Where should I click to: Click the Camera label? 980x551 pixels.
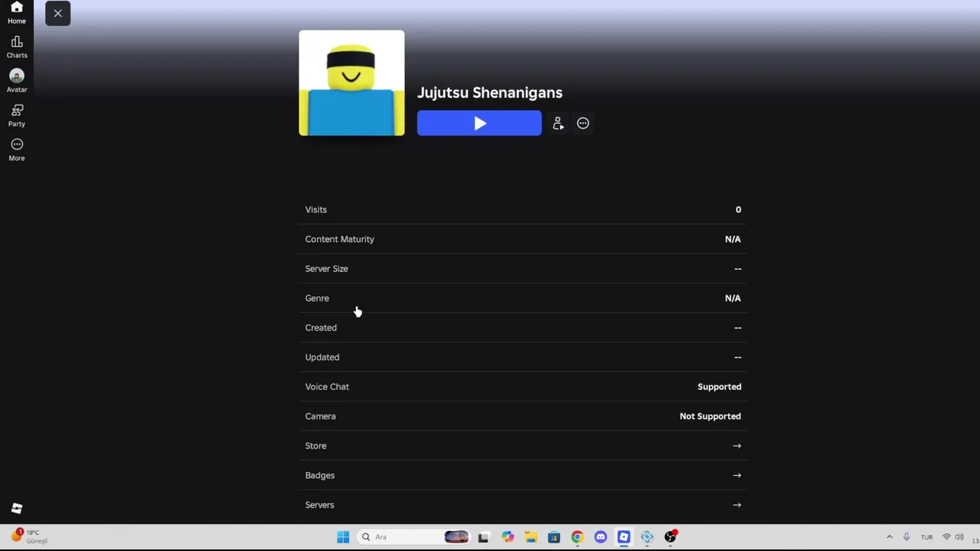click(320, 416)
